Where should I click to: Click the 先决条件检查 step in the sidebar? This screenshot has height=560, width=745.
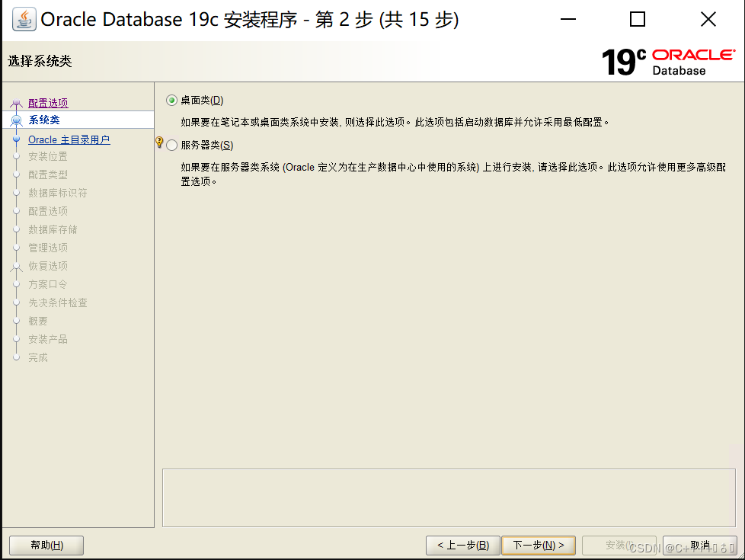pyautogui.click(x=57, y=302)
